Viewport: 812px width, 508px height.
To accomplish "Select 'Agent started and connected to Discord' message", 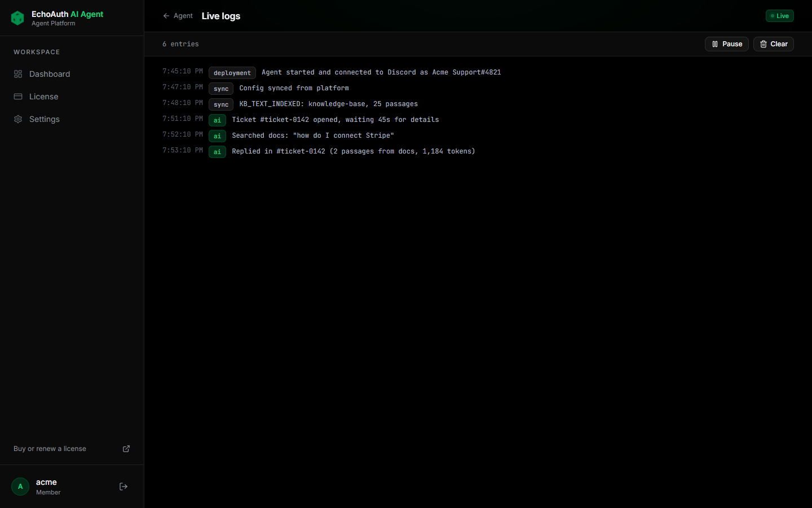I will 381,72.
